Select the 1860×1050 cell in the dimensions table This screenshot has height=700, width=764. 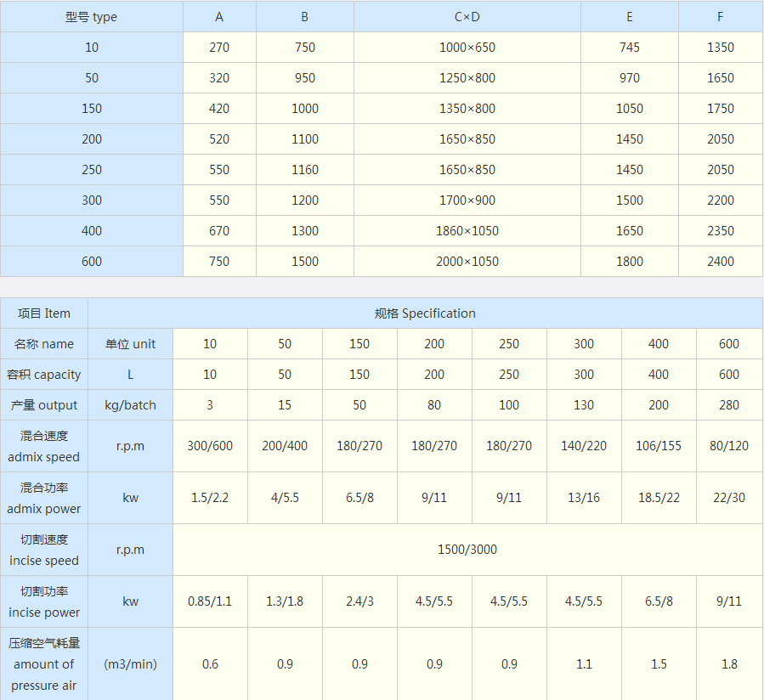(467, 231)
